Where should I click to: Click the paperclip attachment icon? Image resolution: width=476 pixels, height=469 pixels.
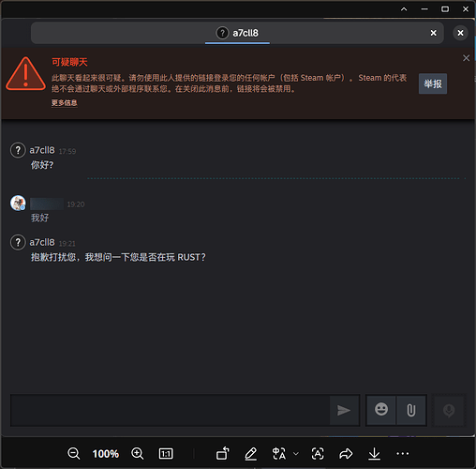[x=411, y=410]
